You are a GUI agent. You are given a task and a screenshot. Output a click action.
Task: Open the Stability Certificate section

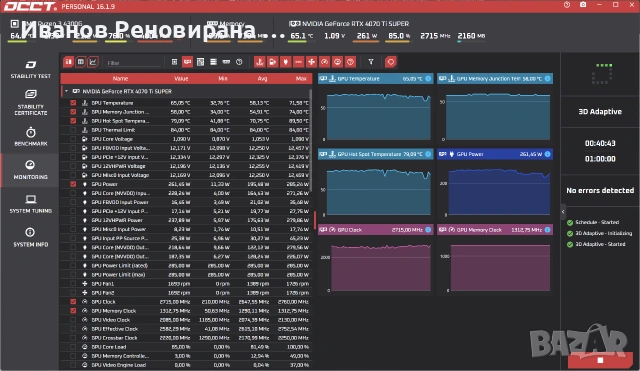(x=31, y=102)
